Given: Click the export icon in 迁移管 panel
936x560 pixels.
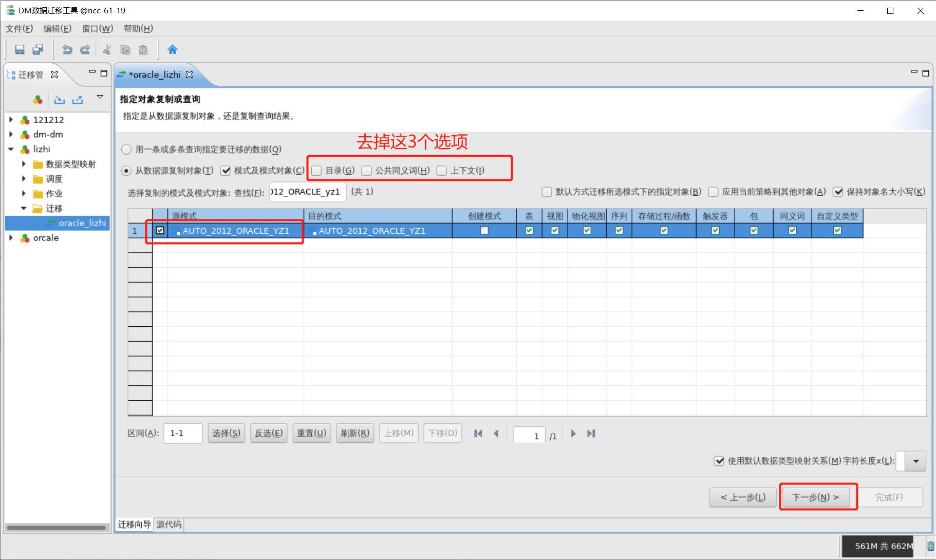Looking at the screenshot, I should pyautogui.click(x=78, y=100).
